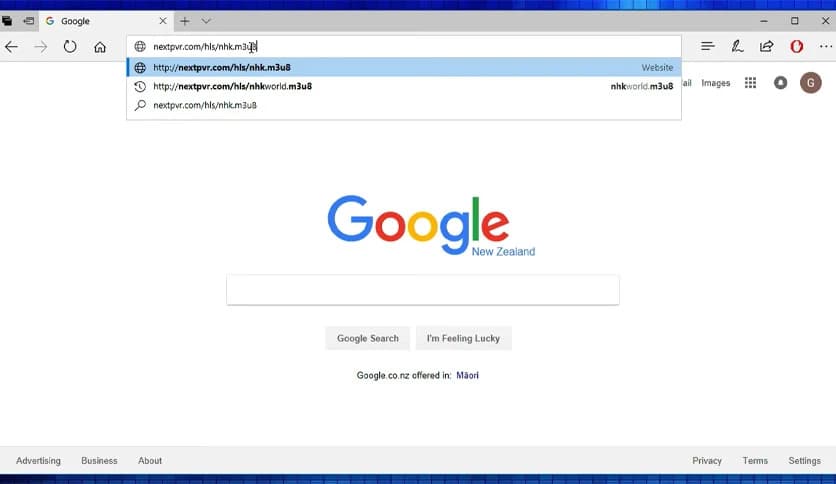Open the Māori language link
Screen dimensions: 836x484
(x=467, y=375)
